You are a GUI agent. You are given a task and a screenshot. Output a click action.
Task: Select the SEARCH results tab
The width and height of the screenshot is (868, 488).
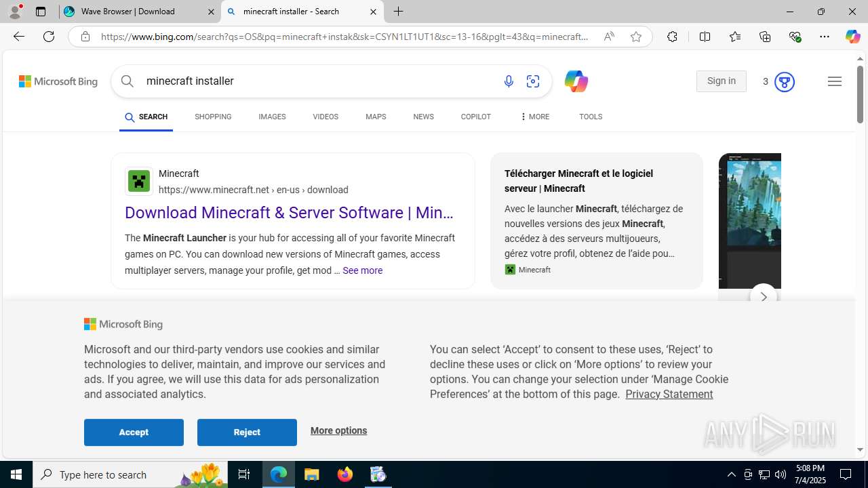(146, 117)
